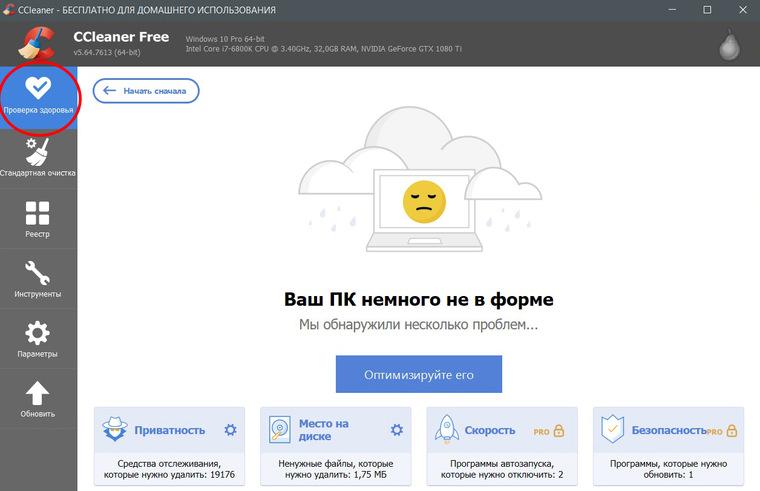Click the shield icon in Безопасность card
This screenshot has width=760, height=491.
[x=612, y=429]
